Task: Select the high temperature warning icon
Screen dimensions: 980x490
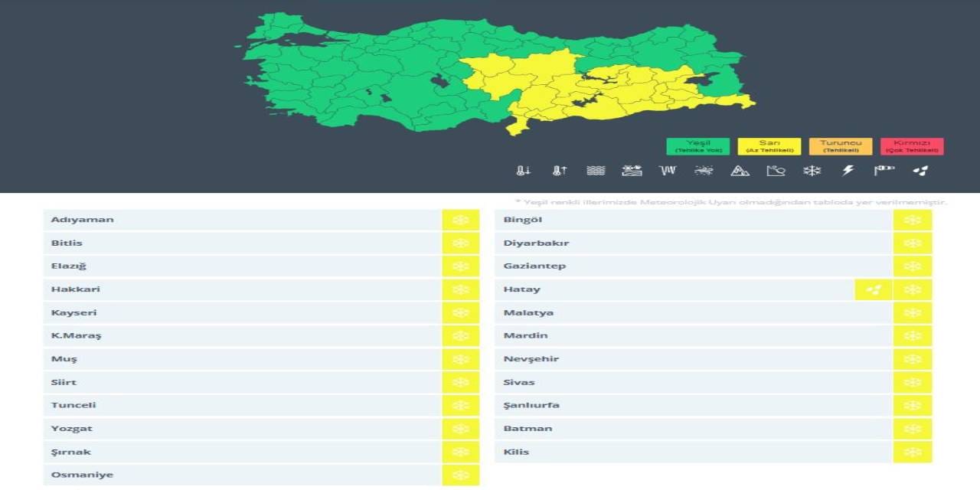Action: pos(559,170)
